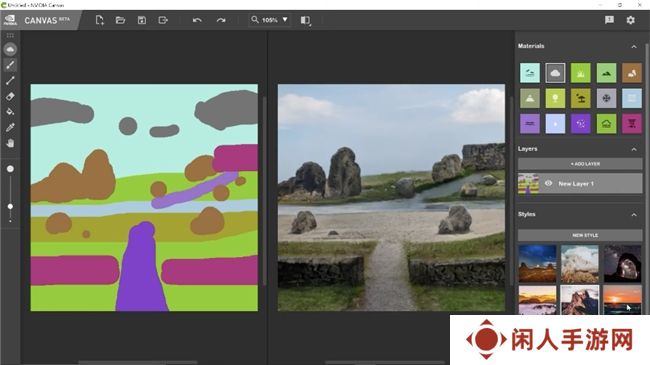Click the New Layer 1 thumbnail
Image resolution: width=650 pixels, height=365 pixels.
coord(529,183)
